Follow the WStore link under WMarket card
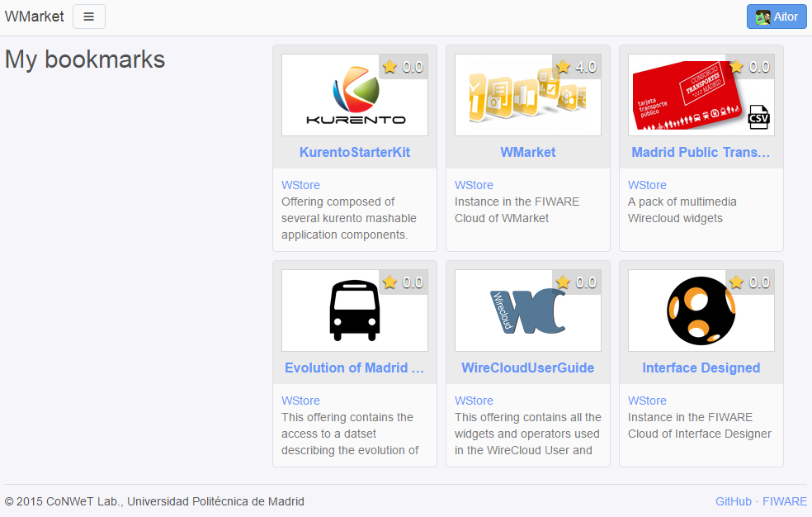 click(474, 185)
